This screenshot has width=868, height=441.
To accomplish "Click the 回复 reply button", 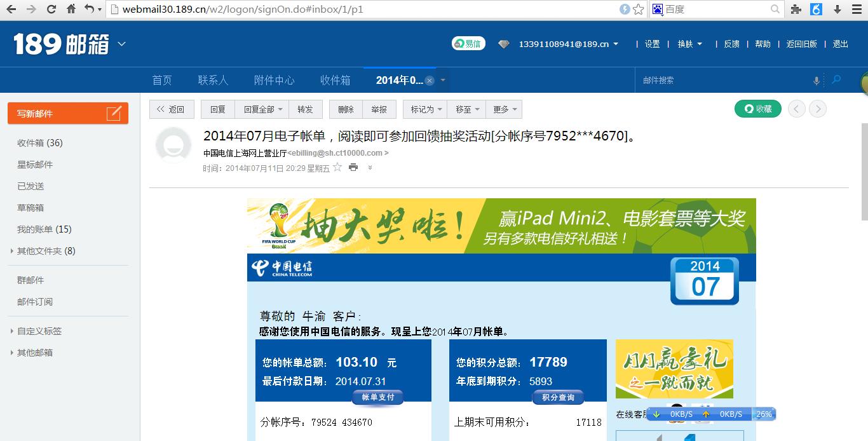I will (218, 109).
